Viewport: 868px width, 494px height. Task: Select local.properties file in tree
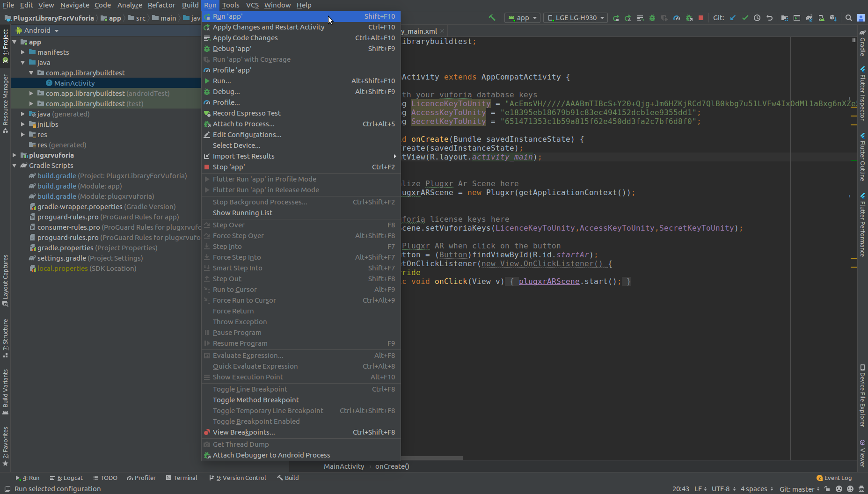click(x=63, y=269)
